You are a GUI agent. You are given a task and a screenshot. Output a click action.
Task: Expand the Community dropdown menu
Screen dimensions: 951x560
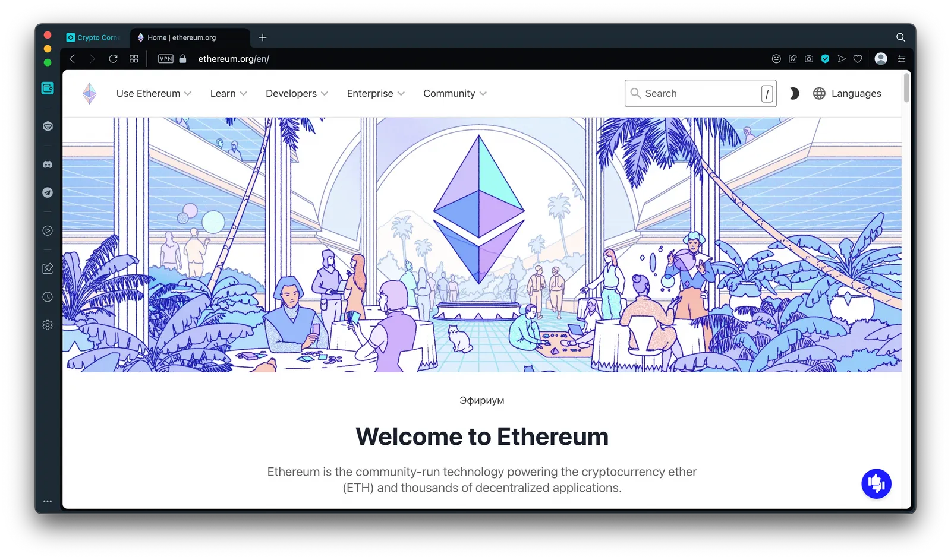(455, 93)
